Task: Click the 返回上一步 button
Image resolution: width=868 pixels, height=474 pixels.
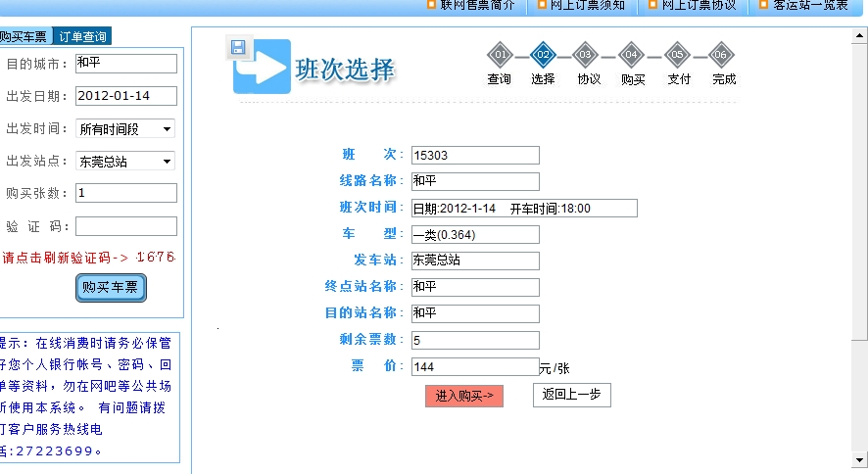Action: tap(572, 395)
